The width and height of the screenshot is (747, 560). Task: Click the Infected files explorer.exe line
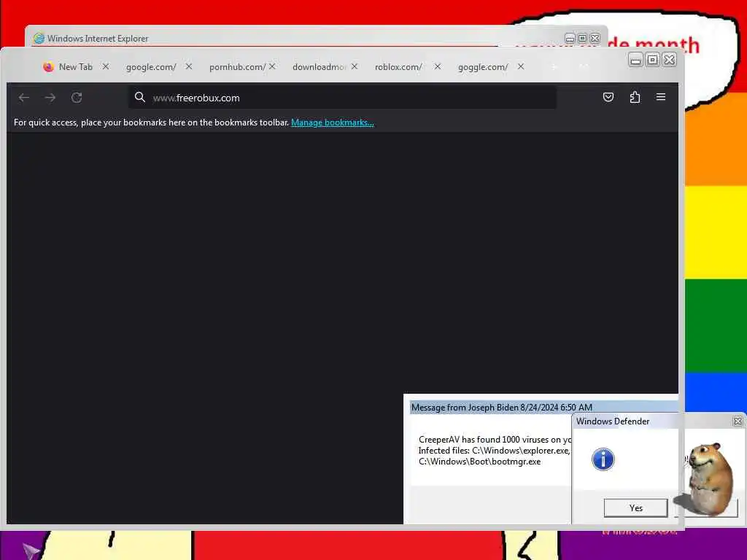494,451
